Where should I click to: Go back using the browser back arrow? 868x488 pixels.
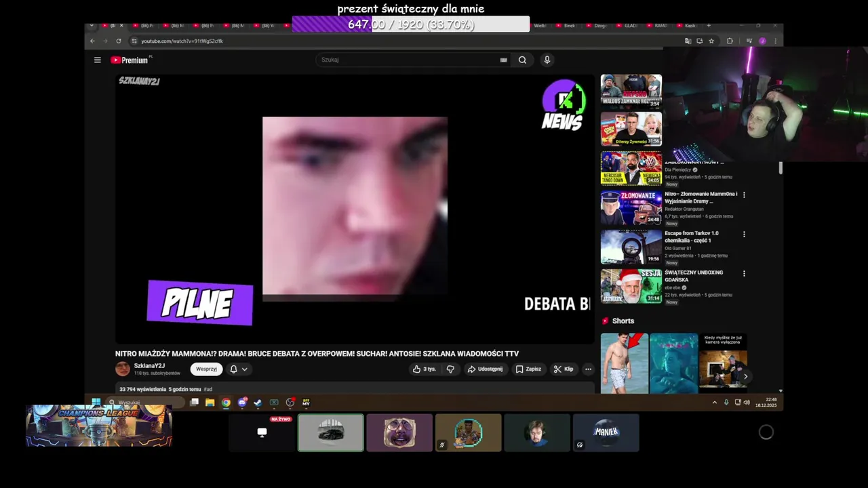pos(92,41)
